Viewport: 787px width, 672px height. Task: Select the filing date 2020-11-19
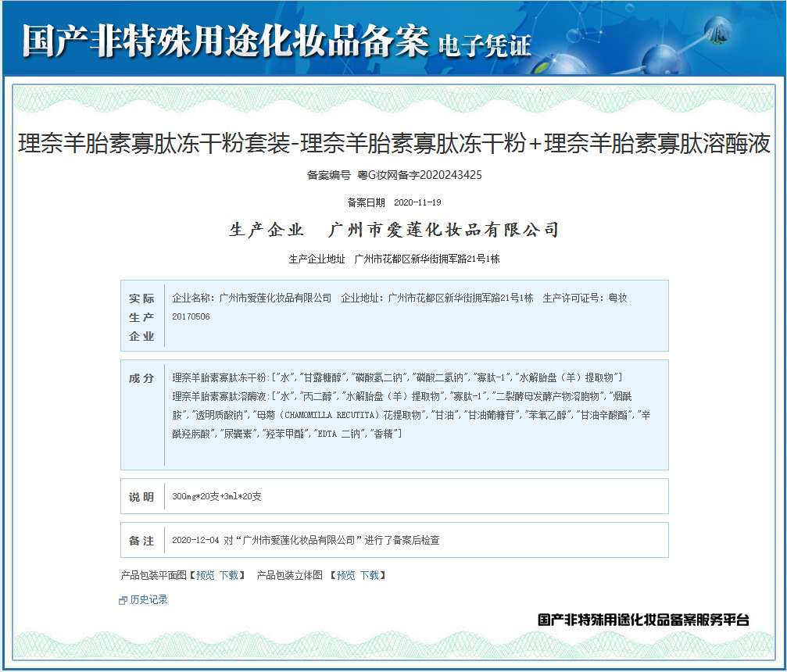click(417, 202)
